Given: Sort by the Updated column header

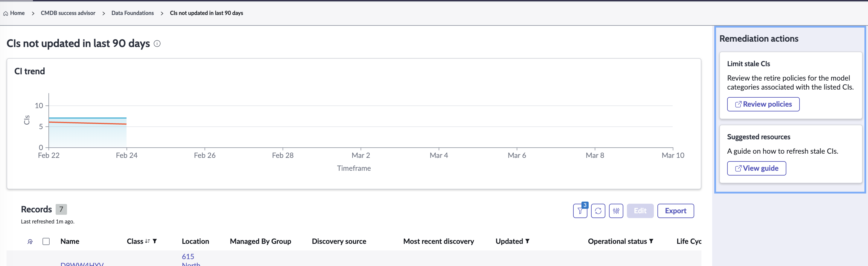Looking at the screenshot, I should 509,241.
